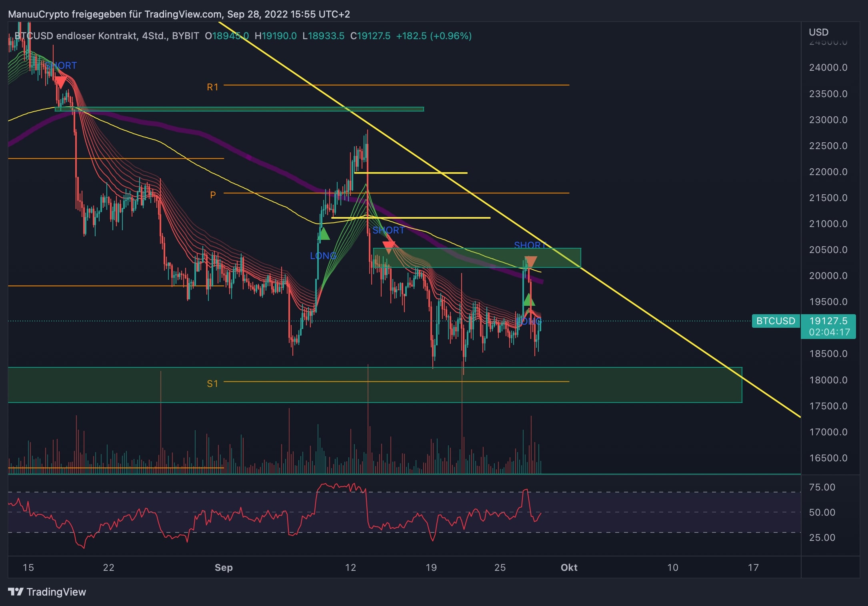Click the 25 date label on time axis
This screenshot has width=868, height=606.
click(500, 568)
